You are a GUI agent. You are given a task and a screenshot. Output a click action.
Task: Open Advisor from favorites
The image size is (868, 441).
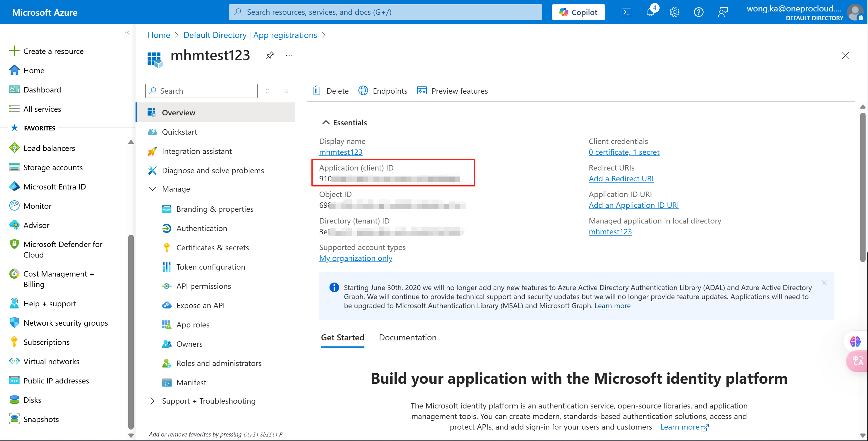(29, 225)
